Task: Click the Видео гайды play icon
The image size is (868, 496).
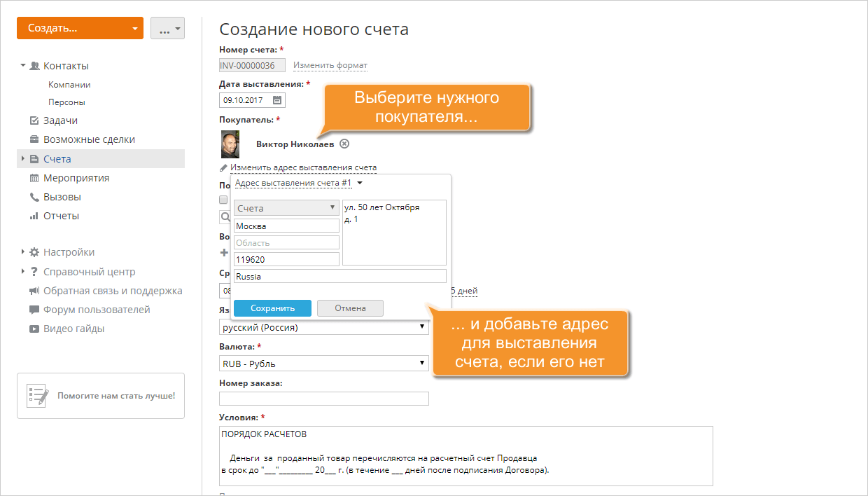Action: (x=34, y=329)
